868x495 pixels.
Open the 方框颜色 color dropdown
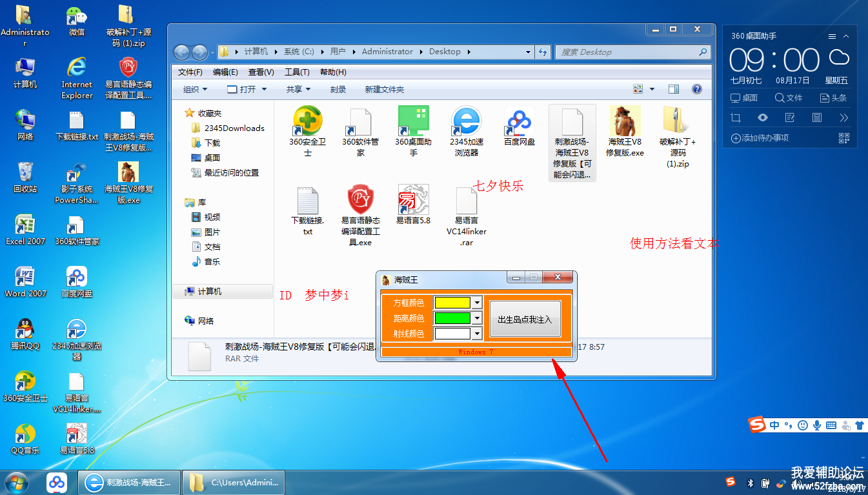pos(477,302)
